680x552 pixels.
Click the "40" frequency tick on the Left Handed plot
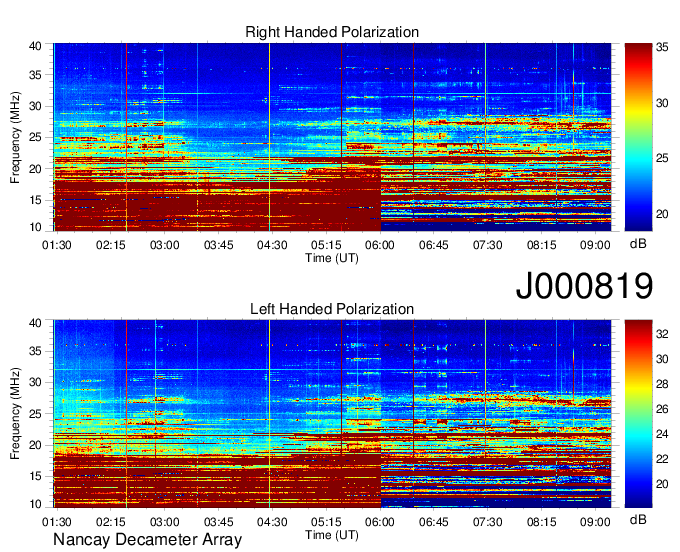[36, 323]
